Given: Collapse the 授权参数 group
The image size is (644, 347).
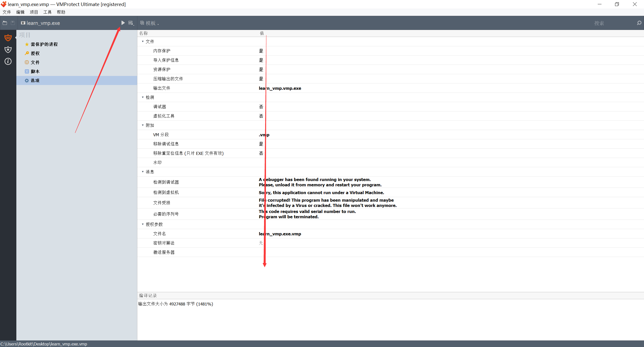Looking at the screenshot, I should (143, 224).
